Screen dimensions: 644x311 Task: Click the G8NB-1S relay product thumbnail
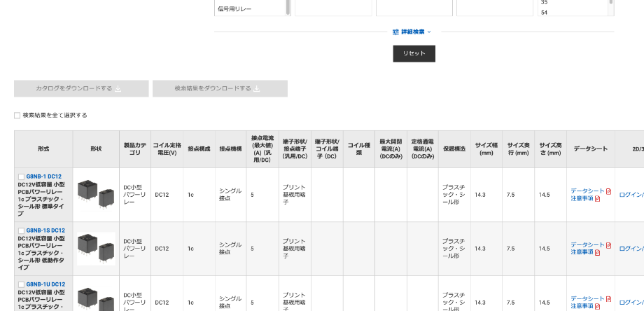click(x=96, y=248)
